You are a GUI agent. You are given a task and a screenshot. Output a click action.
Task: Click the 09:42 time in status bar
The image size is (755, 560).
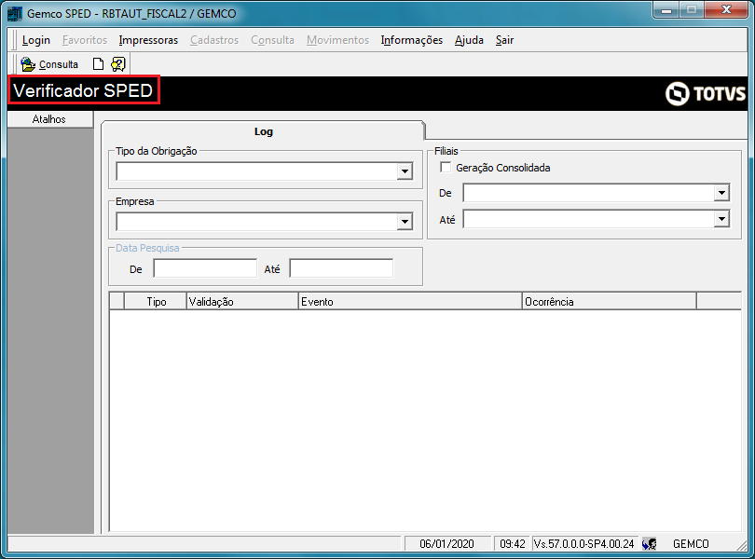(513, 544)
